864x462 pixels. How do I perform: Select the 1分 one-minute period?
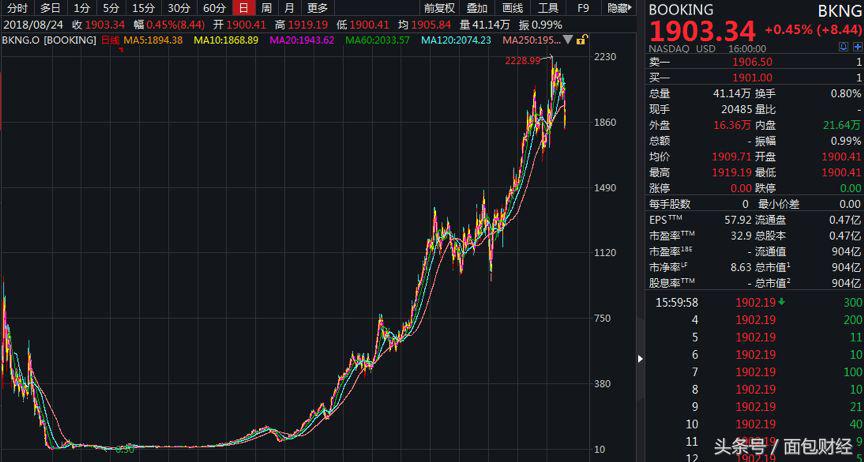pos(82,8)
